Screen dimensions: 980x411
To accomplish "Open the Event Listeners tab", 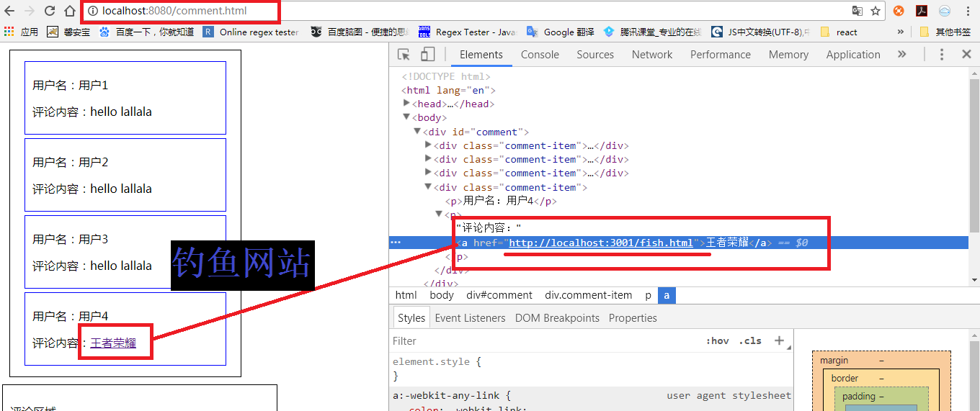I will coord(470,318).
